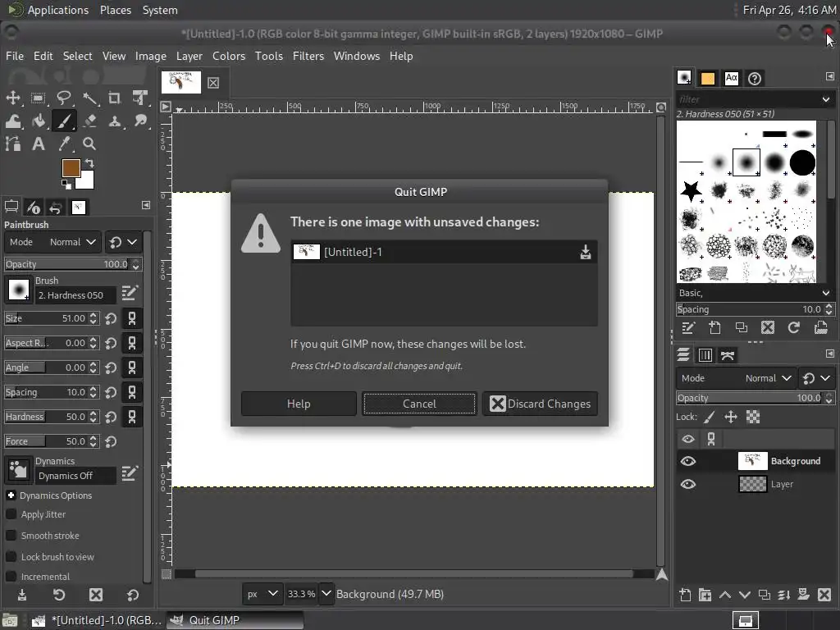
Task: Toggle visibility of the layer named Layer
Action: (688, 484)
